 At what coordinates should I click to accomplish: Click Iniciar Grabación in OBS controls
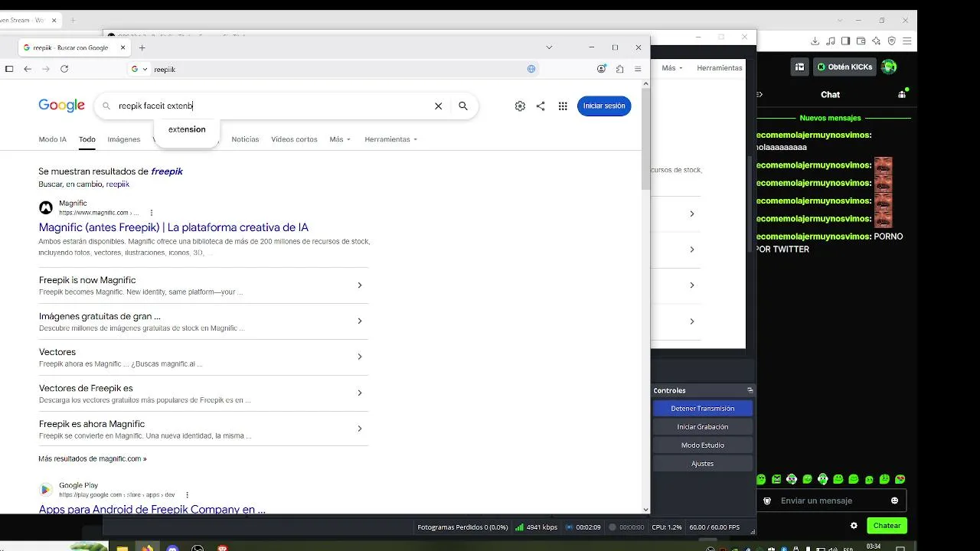pos(703,427)
